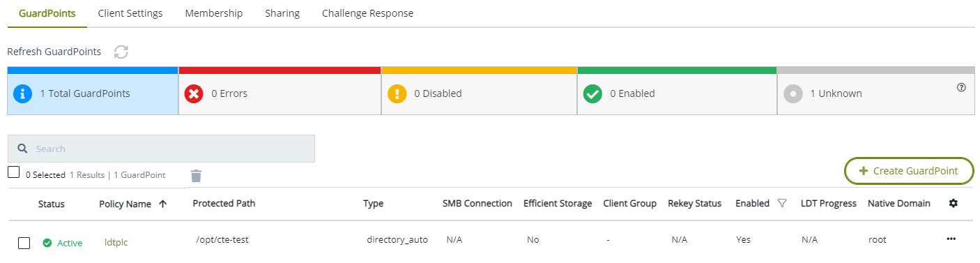Click the Refresh GuardPoints circular arrows icon
The image size is (980, 263).
pos(121,52)
